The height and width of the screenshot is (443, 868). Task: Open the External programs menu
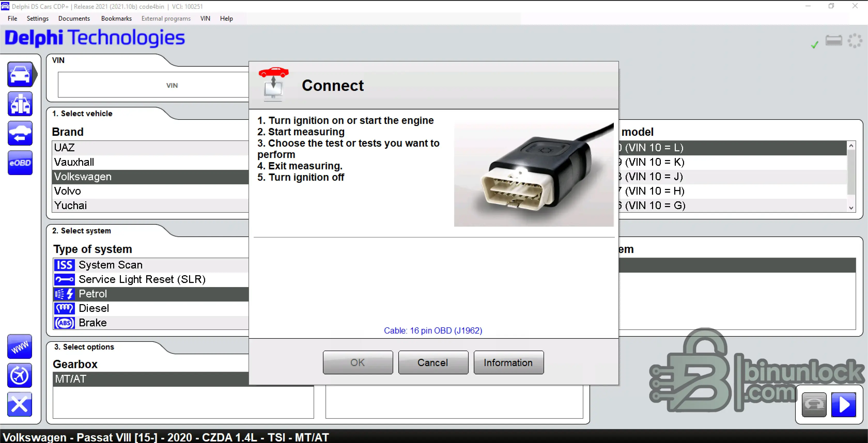tap(166, 19)
